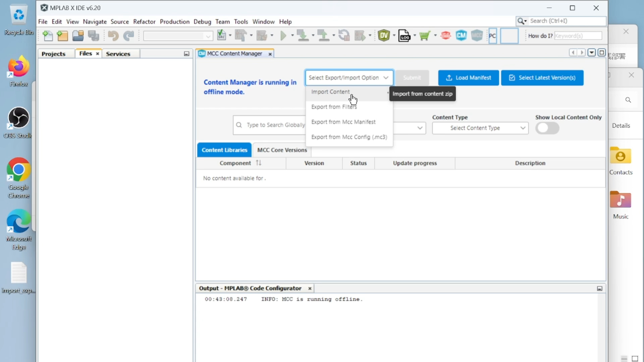Expand the Build Project hammer dropdown arrow
644x362 pixels.
tap(251, 35)
